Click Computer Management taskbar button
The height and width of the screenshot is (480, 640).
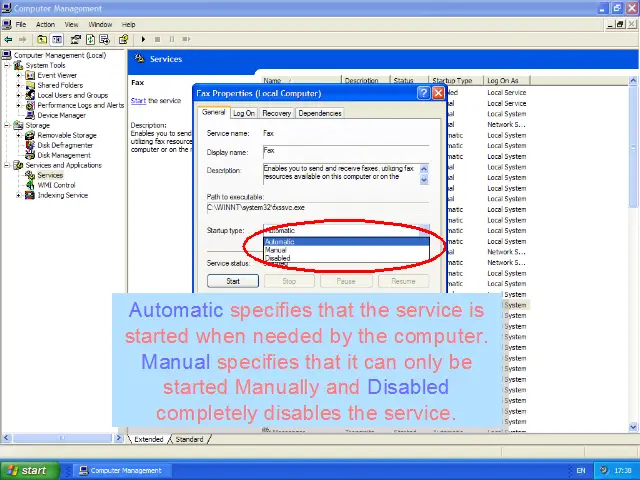pos(121,471)
